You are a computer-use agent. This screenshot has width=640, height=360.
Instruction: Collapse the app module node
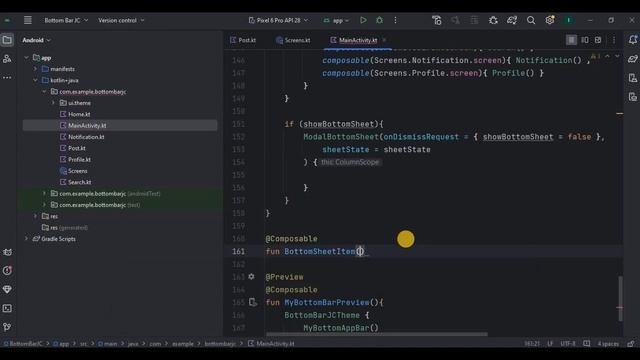point(27,58)
